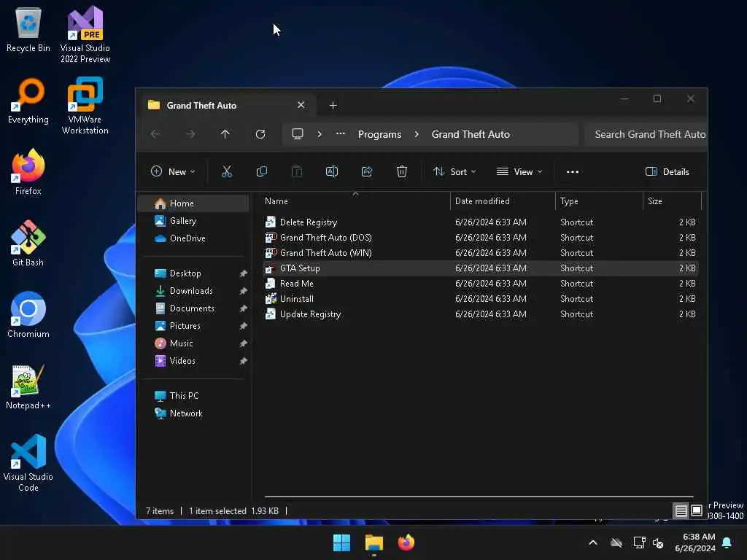This screenshot has height=560, width=747.
Task: Click the Copy icon in toolbar
Action: (262, 172)
